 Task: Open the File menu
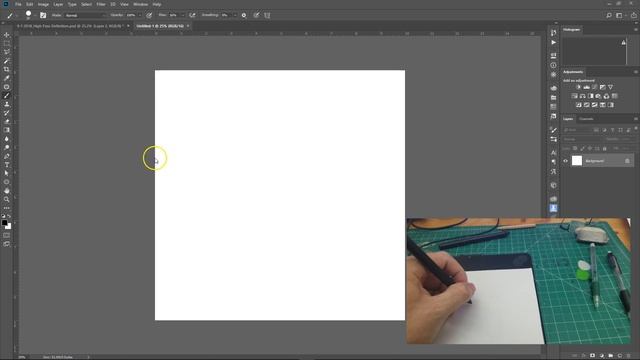click(18, 4)
